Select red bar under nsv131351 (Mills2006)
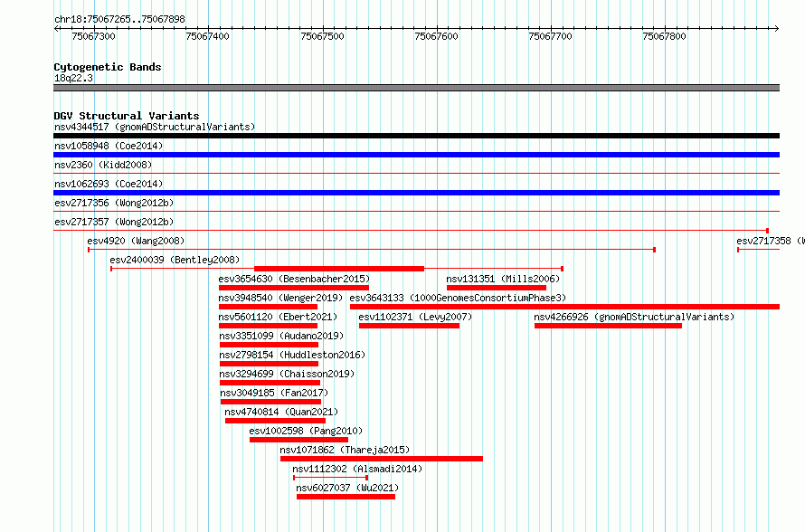This screenshot has width=805, height=532. coord(497,288)
